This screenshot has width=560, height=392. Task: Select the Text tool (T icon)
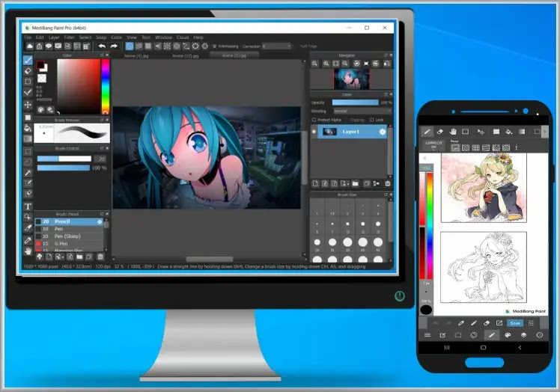coord(28,206)
